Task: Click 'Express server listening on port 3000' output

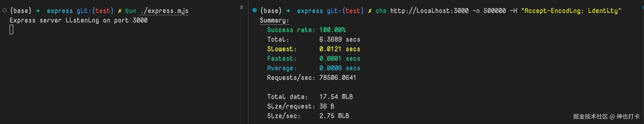Action: tap(79, 20)
